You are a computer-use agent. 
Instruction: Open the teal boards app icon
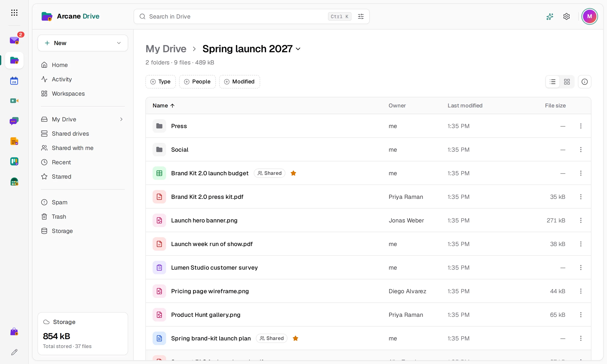(x=14, y=161)
